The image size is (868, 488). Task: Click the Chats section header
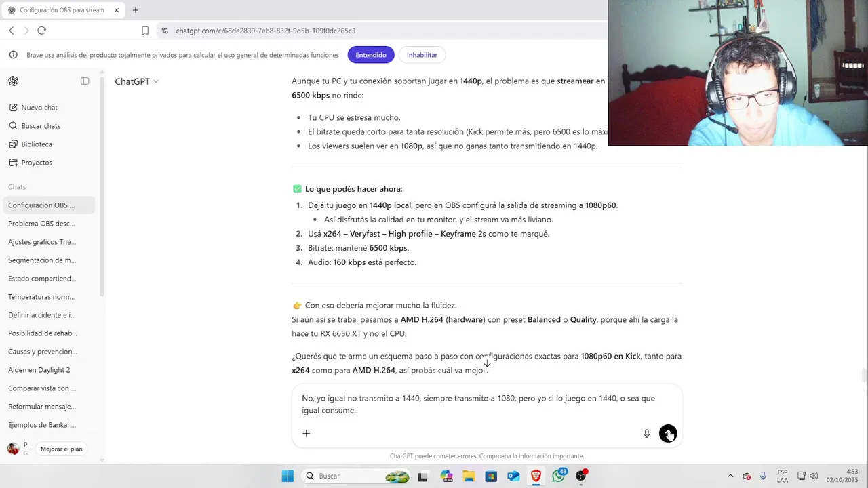click(17, 187)
